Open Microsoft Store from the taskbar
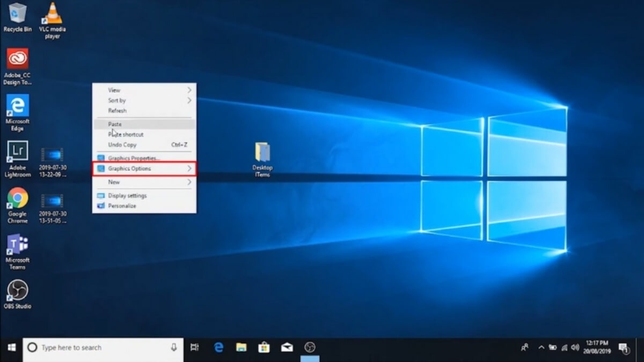The width and height of the screenshot is (644, 362). (264, 348)
